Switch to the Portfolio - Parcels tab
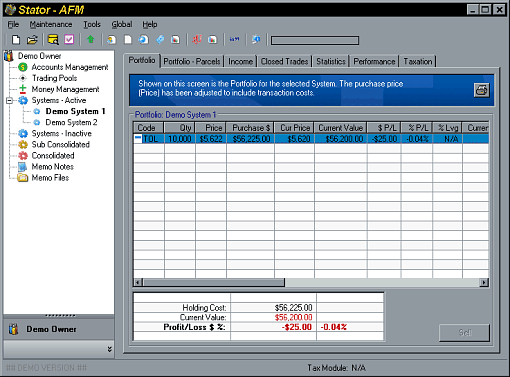The image size is (510, 377). pos(192,61)
